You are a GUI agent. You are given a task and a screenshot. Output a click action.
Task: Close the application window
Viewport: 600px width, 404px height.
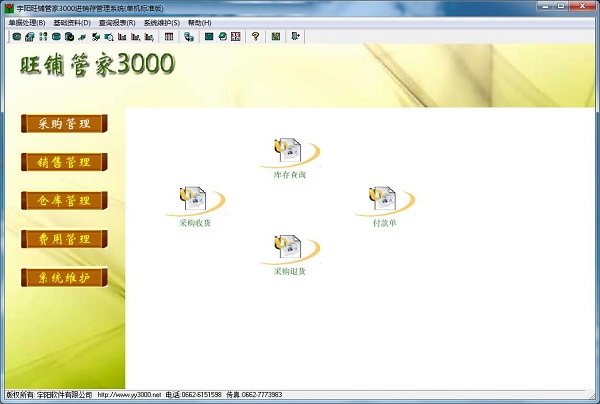582,6
